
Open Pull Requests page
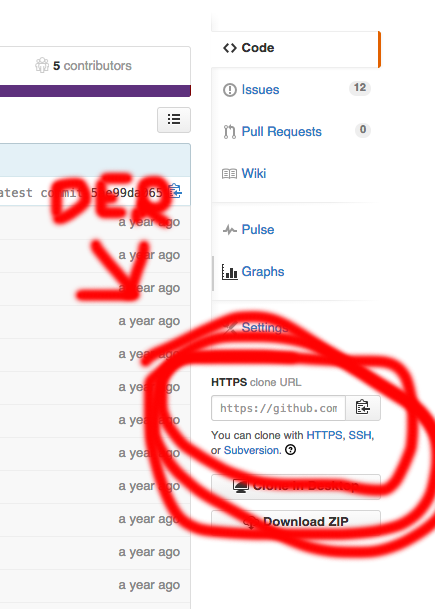[281, 132]
